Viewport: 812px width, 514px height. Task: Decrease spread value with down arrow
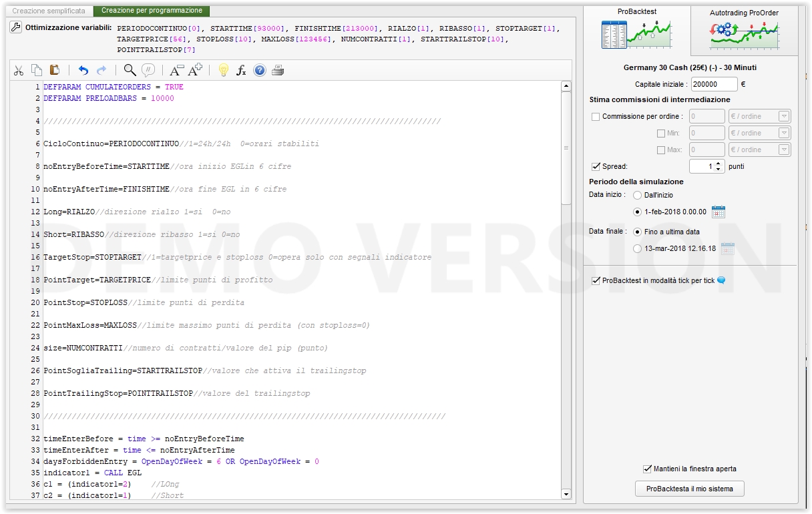click(x=719, y=170)
